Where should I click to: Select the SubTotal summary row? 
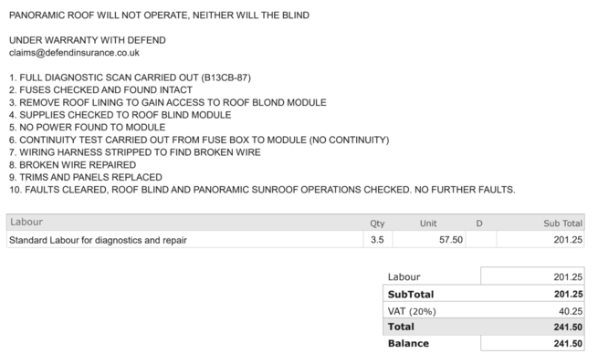[x=484, y=294]
